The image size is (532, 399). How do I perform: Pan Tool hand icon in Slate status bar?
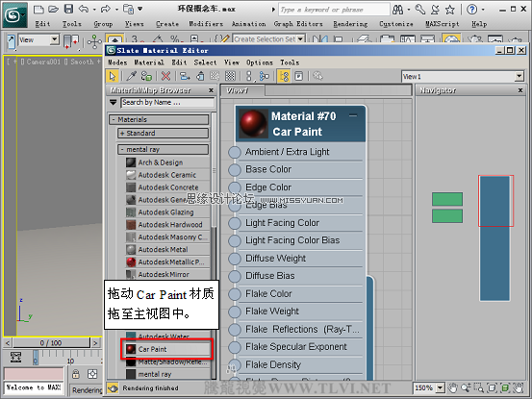tap(452, 387)
